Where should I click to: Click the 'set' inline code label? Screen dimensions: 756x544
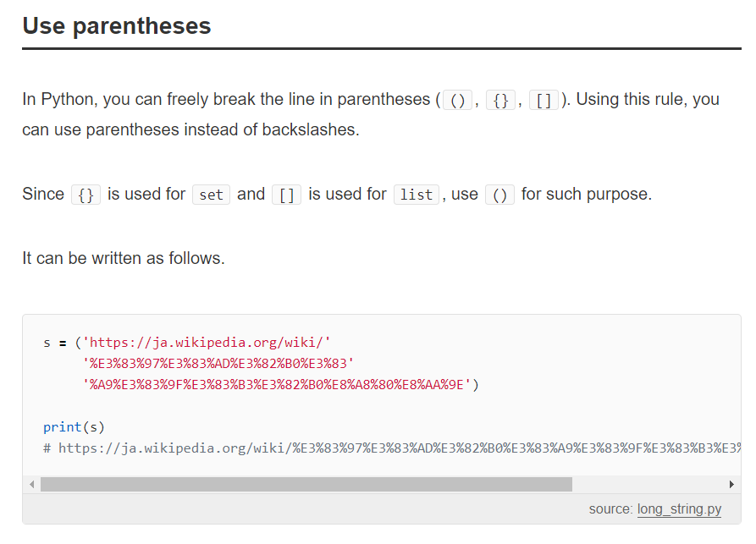click(x=211, y=195)
